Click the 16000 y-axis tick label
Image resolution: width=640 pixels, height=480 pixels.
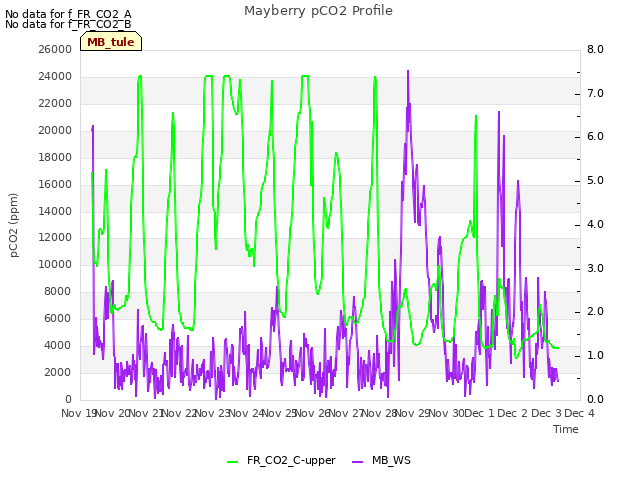point(55,184)
